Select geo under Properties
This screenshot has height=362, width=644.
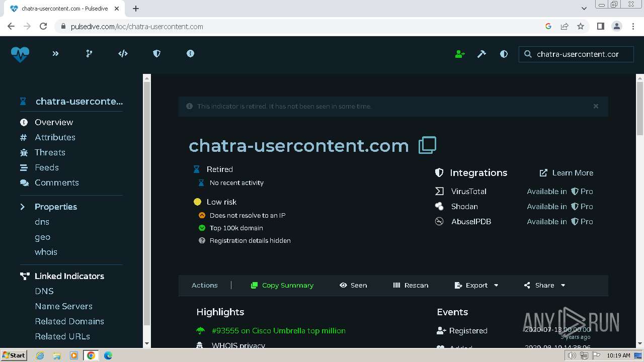42,237
